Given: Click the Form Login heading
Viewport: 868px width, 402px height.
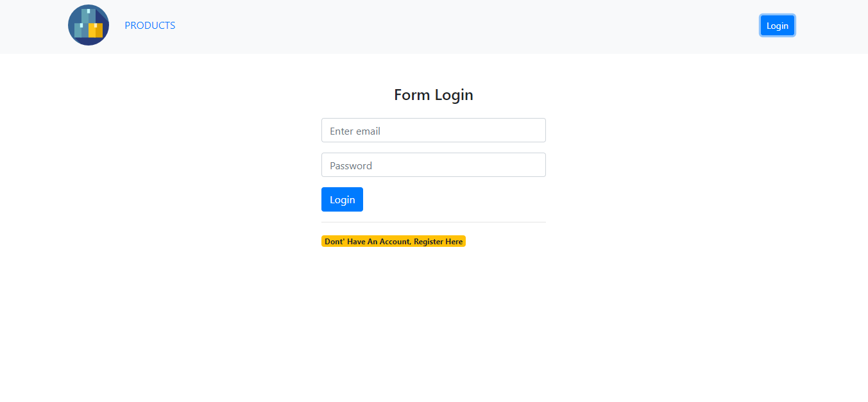Looking at the screenshot, I should (433, 94).
